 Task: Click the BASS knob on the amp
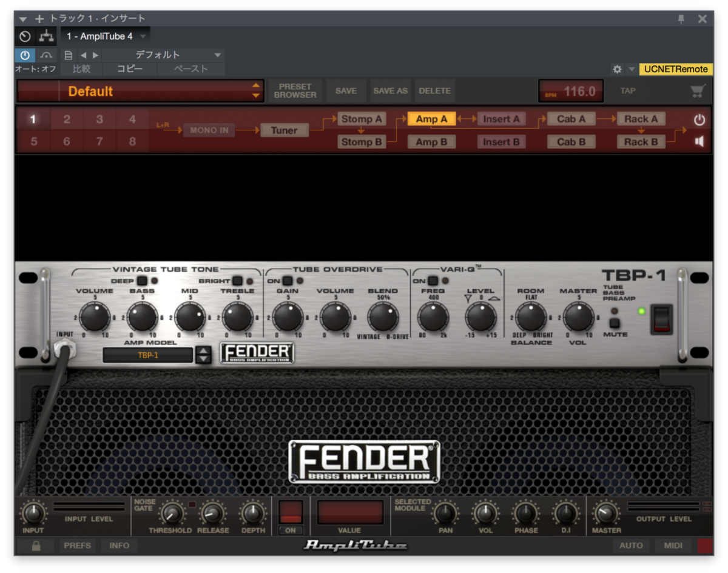tap(142, 317)
